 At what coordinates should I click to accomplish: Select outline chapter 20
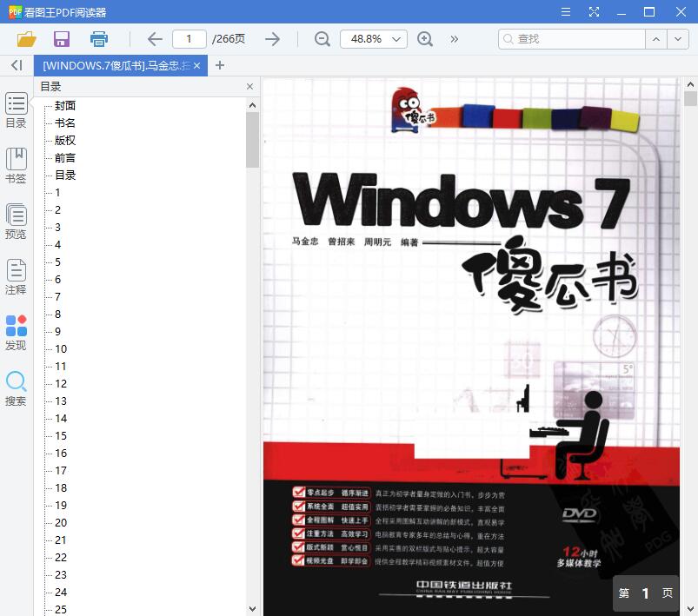(x=61, y=522)
